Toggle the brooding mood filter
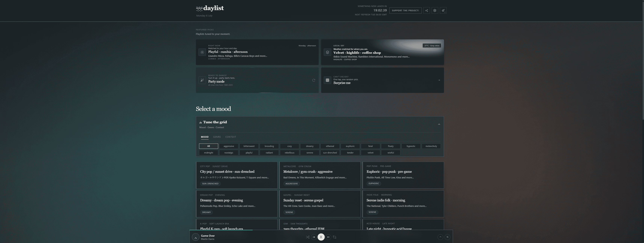Screen dimensions: 644x243 click(x=269, y=146)
